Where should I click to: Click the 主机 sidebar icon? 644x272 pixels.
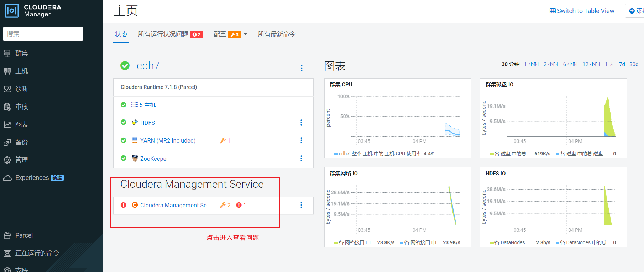coord(7,71)
